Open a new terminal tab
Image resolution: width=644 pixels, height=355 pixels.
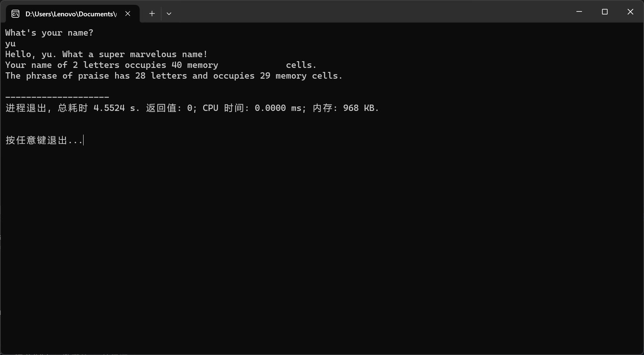tap(152, 14)
